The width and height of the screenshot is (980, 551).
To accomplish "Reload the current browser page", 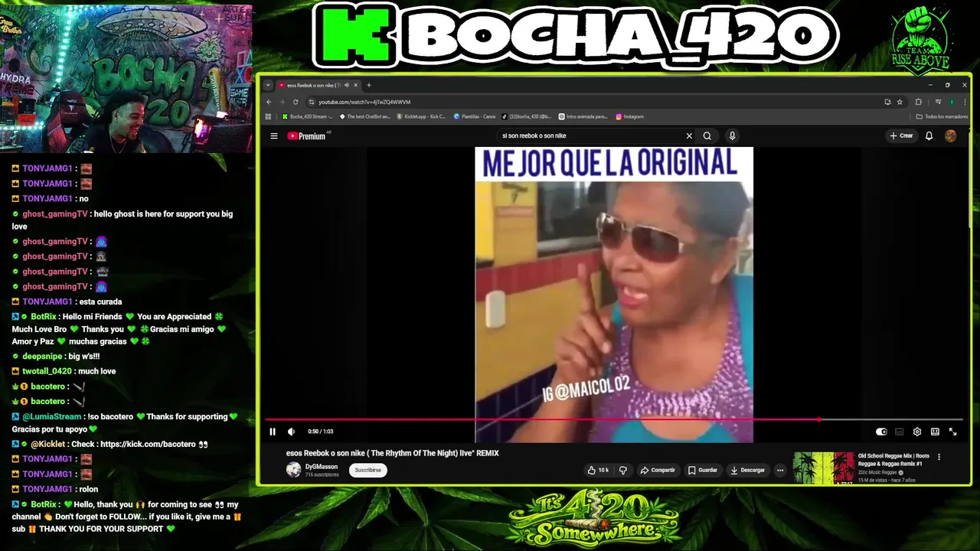I will (296, 102).
